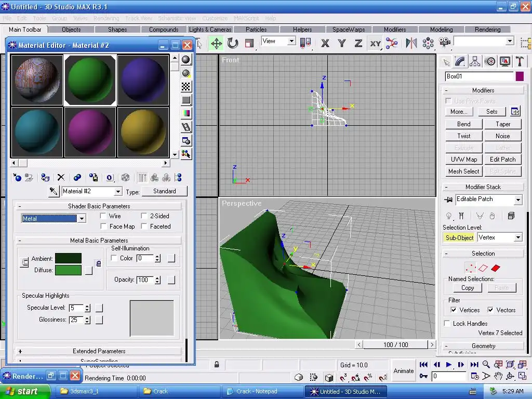Switch to the Particles tab
Viewport: 532px width, 399px height.
tap(256, 30)
